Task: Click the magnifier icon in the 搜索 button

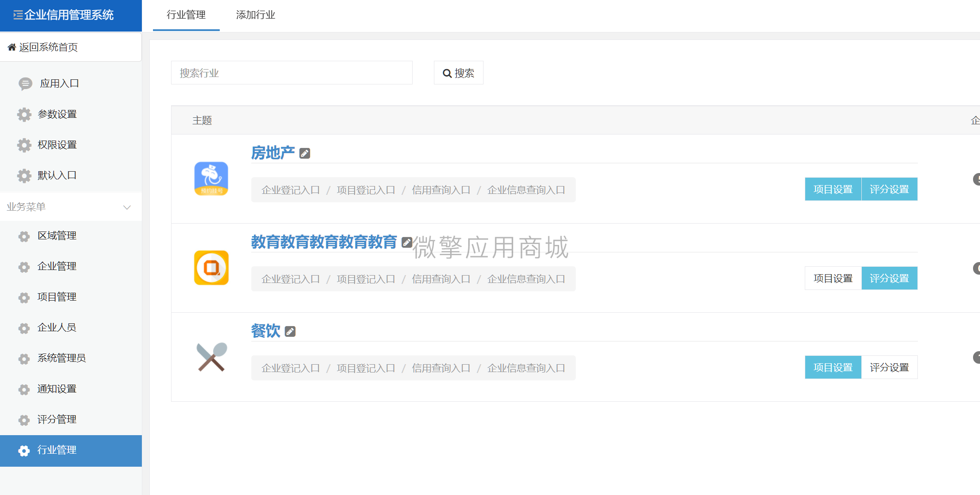Action: coord(447,73)
